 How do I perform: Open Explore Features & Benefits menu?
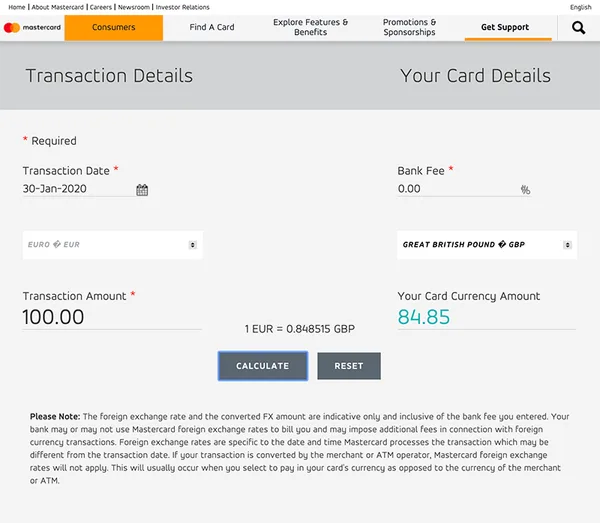point(310,28)
